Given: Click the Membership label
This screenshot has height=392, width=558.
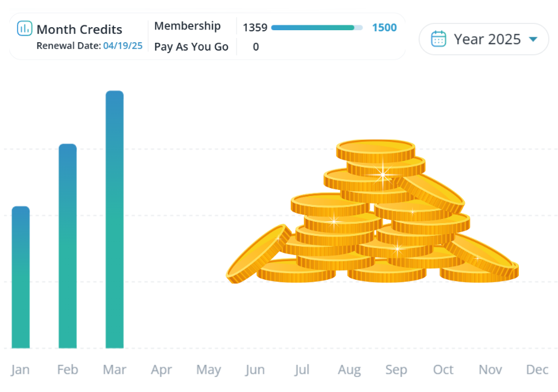Looking at the screenshot, I should click(x=187, y=27).
